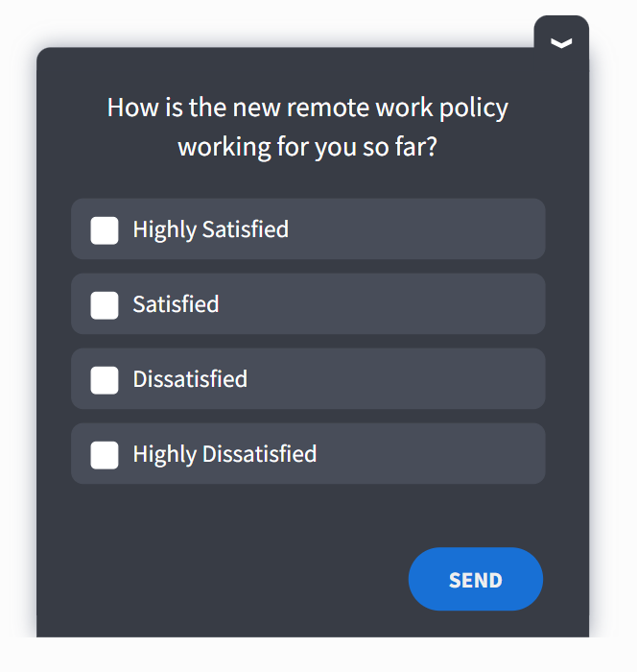Collapse the survey widget using the chevron
The height and width of the screenshot is (672, 637).
561,42
